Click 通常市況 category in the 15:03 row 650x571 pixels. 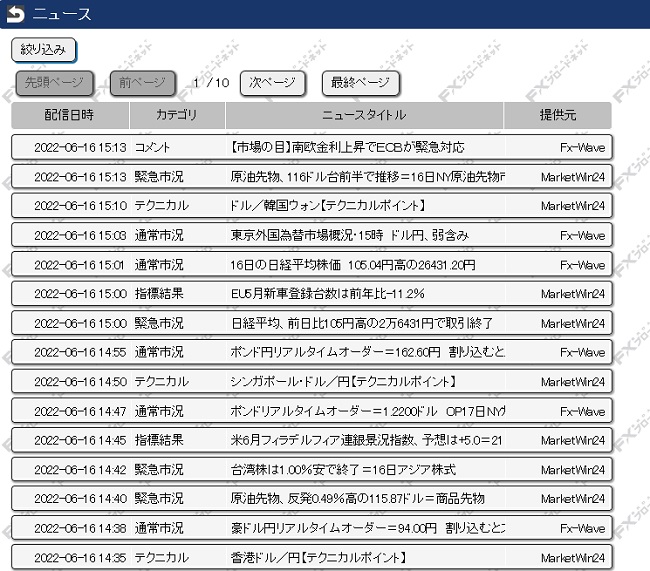click(x=159, y=235)
